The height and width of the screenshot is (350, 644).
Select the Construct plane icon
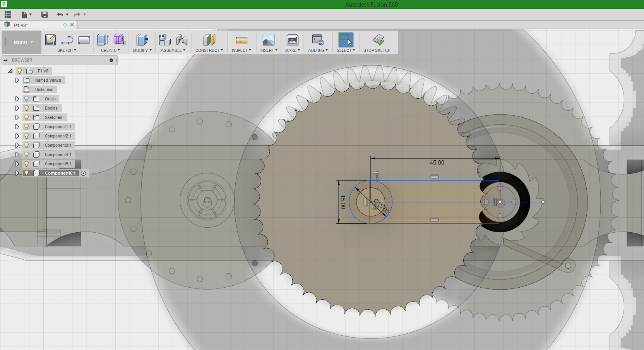coord(209,39)
